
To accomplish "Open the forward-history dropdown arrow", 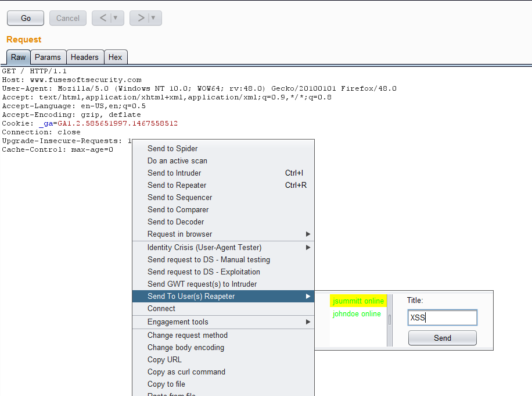I will (x=153, y=18).
